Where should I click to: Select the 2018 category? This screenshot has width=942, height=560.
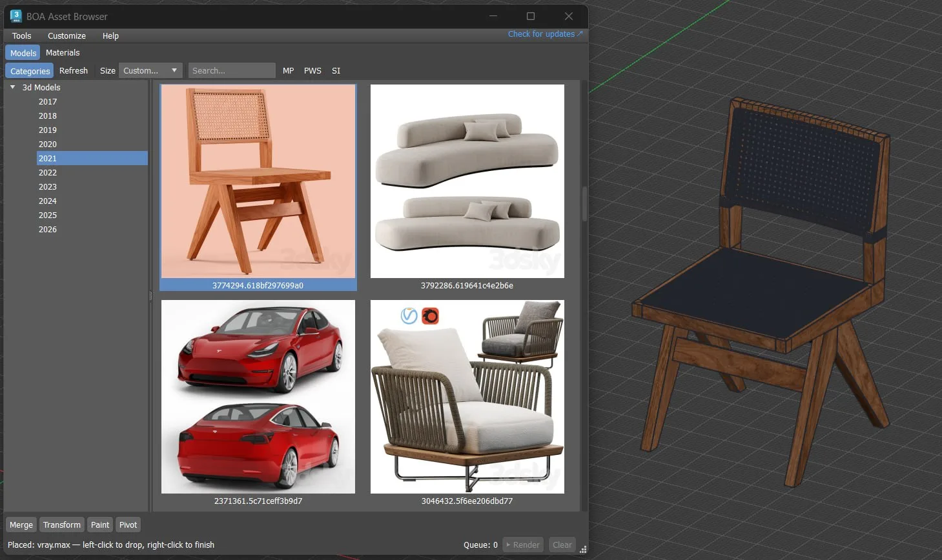pyautogui.click(x=48, y=116)
